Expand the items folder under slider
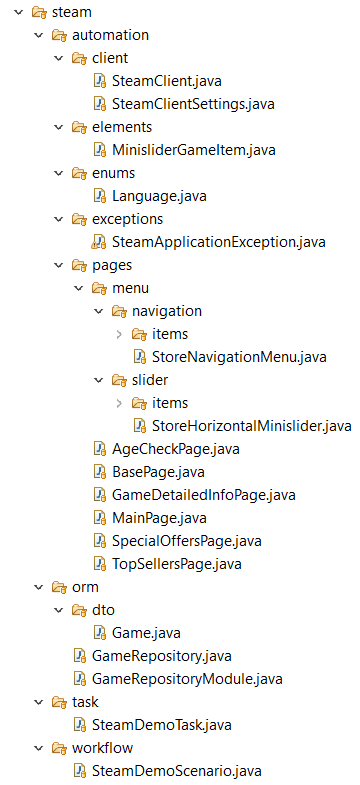 tap(119, 403)
